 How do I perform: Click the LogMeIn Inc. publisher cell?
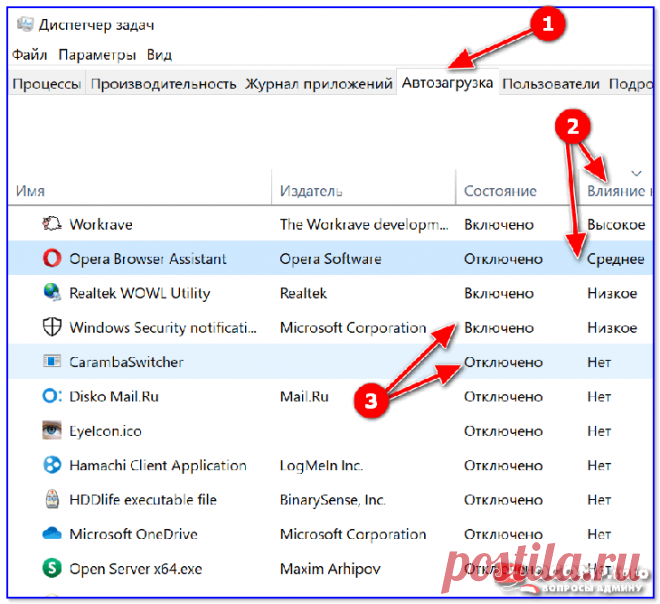click(321, 465)
